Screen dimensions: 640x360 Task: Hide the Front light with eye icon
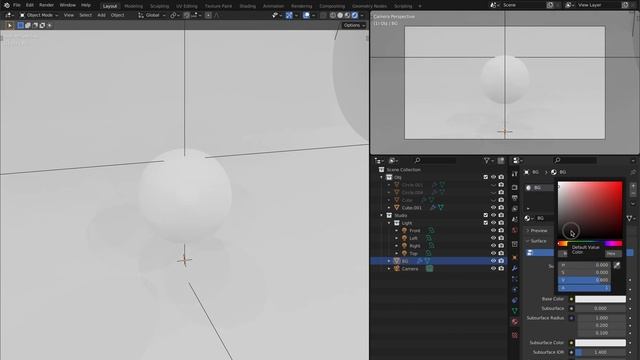[x=493, y=231]
